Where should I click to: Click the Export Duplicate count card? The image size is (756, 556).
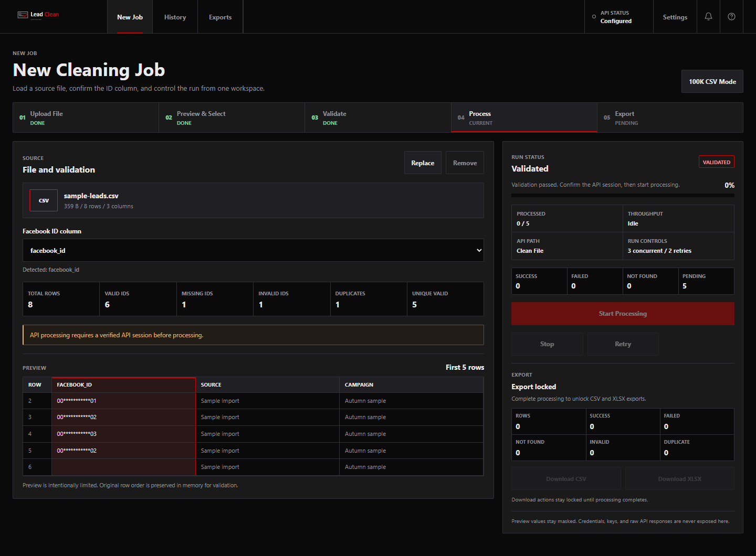coord(697,448)
